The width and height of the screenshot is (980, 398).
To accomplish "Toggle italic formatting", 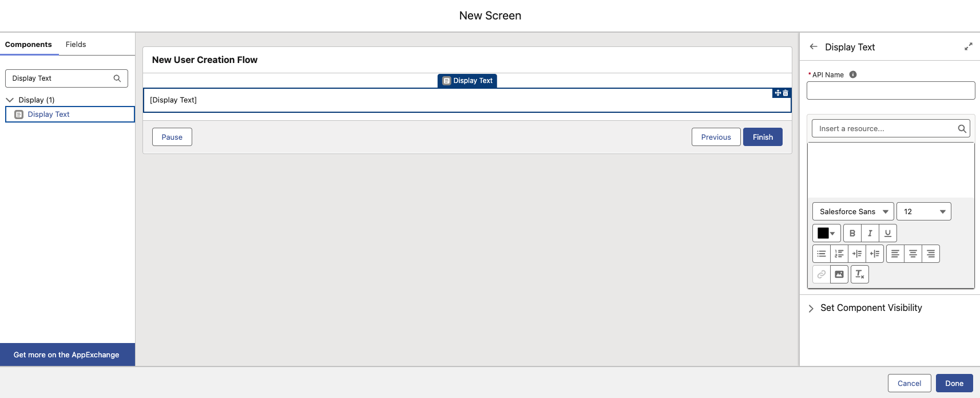I will pos(870,233).
